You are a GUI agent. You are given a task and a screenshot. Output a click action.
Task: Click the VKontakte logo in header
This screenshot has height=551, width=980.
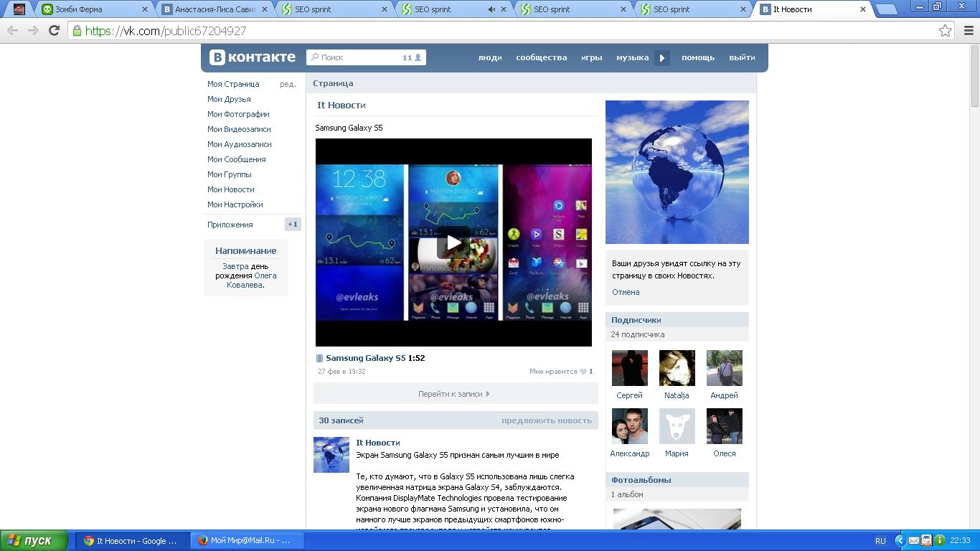pyautogui.click(x=252, y=57)
